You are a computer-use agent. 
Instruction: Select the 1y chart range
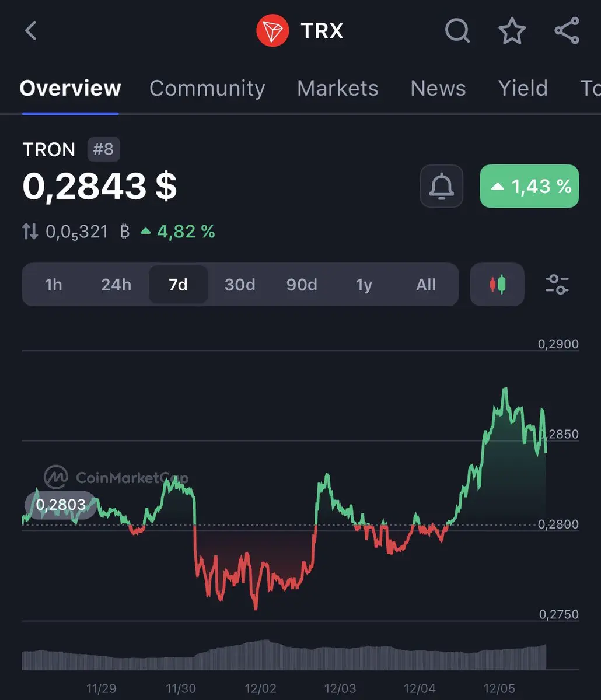pyautogui.click(x=364, y=285)
